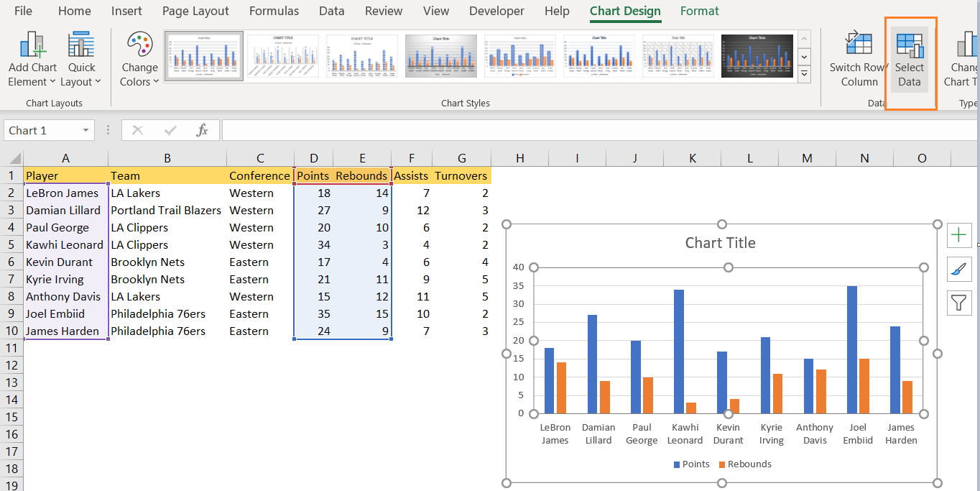
Task: Click the scroll-down arrow in Chart Styles gallery
Action: (x=804, y=57)
